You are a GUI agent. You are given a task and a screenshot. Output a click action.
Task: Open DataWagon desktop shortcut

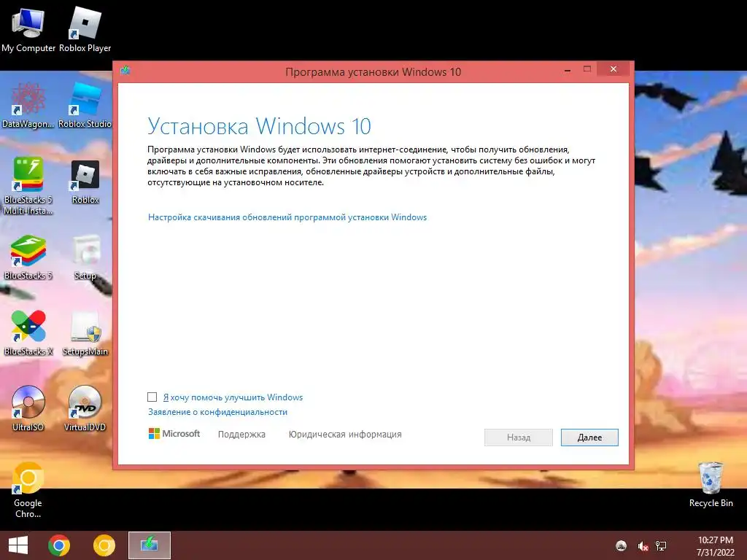click(28, 105)
